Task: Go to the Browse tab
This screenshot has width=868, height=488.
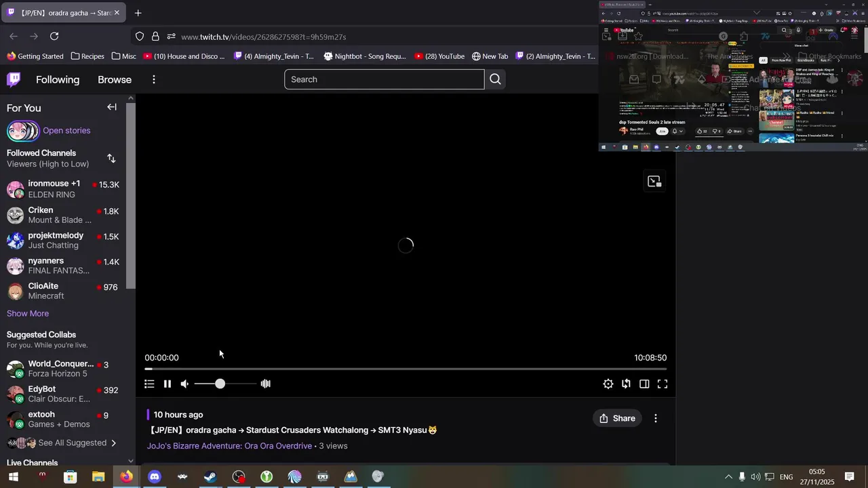Action: tap(115, 79)
